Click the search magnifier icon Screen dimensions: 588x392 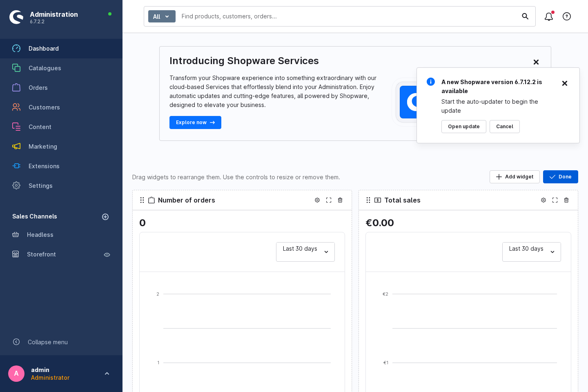tap(525, 16)
